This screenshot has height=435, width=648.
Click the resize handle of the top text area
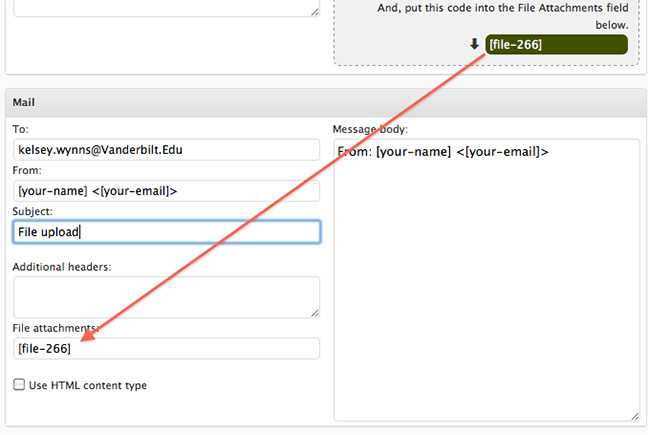(314, 11)
